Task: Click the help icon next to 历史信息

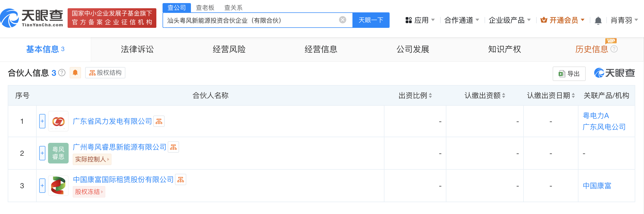Action: click(614, 49)
